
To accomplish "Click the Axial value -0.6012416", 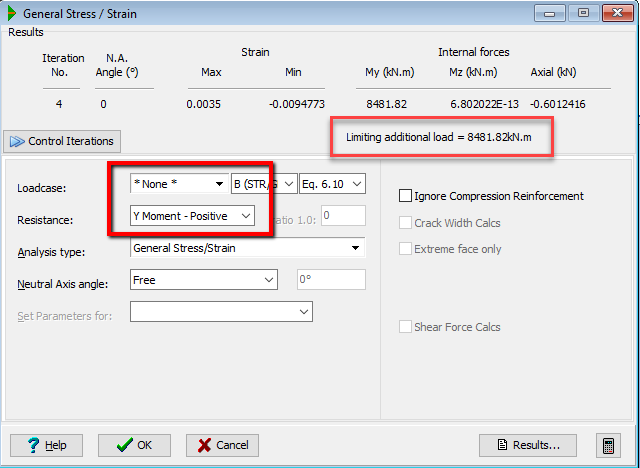I will coord(558,104).
